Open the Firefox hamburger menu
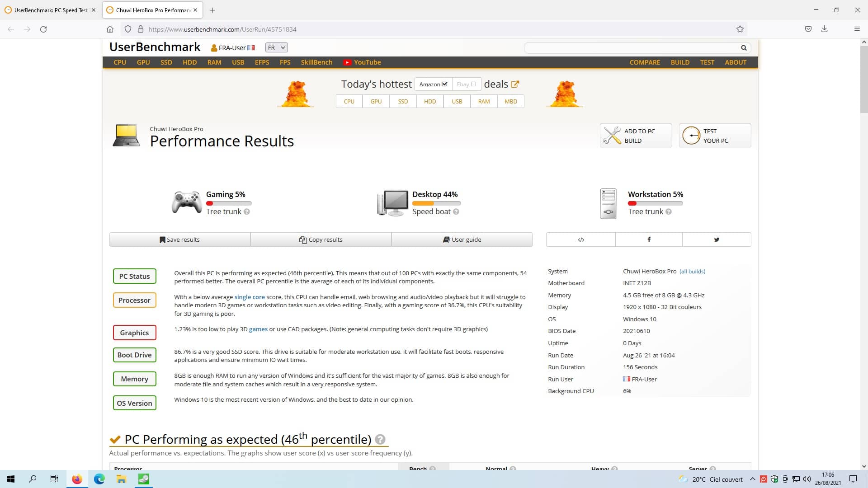 857,29
